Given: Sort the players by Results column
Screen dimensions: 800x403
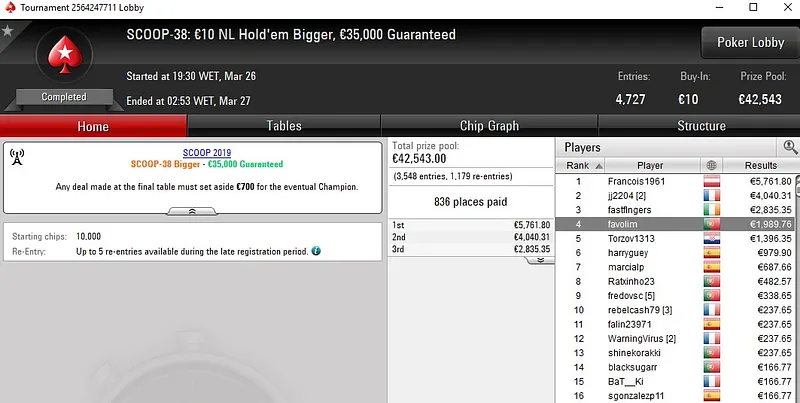Looking at the screenshot, I should 760,165.
